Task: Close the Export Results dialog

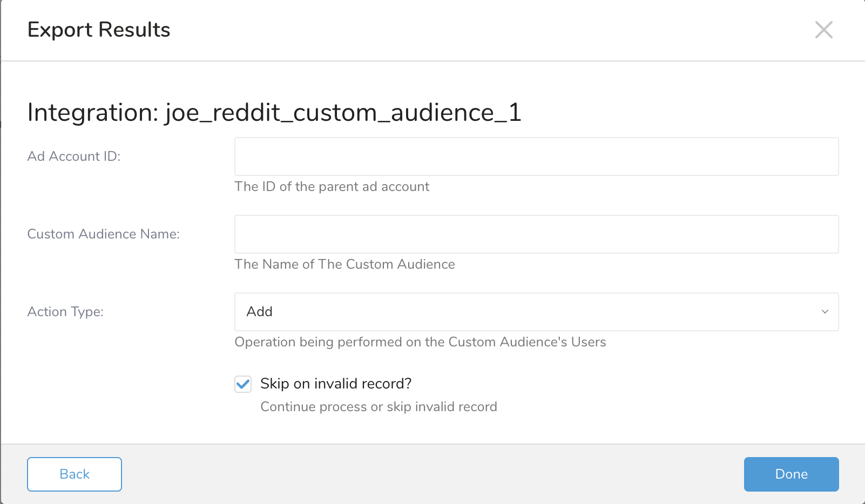Action: pyautogui.click(x=823, y=30)
